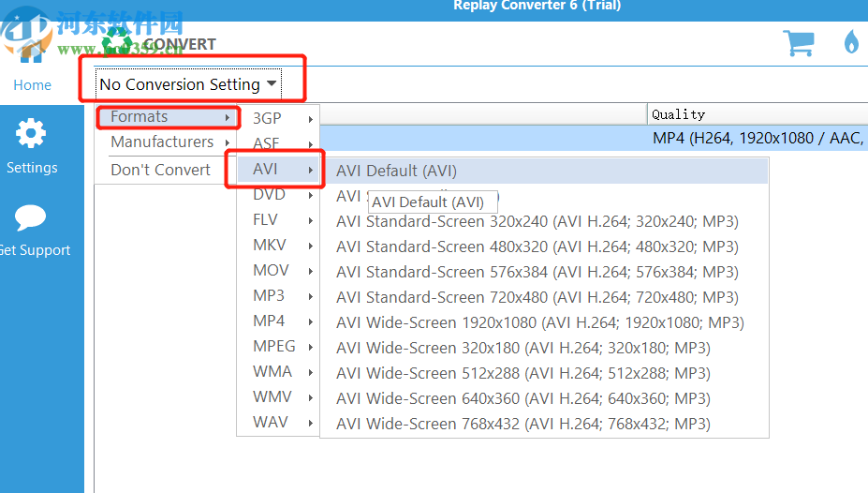Open the WAV format submenu
This screenshot has height=493, width=868.
pyautogui.click(x=278, y=422)
